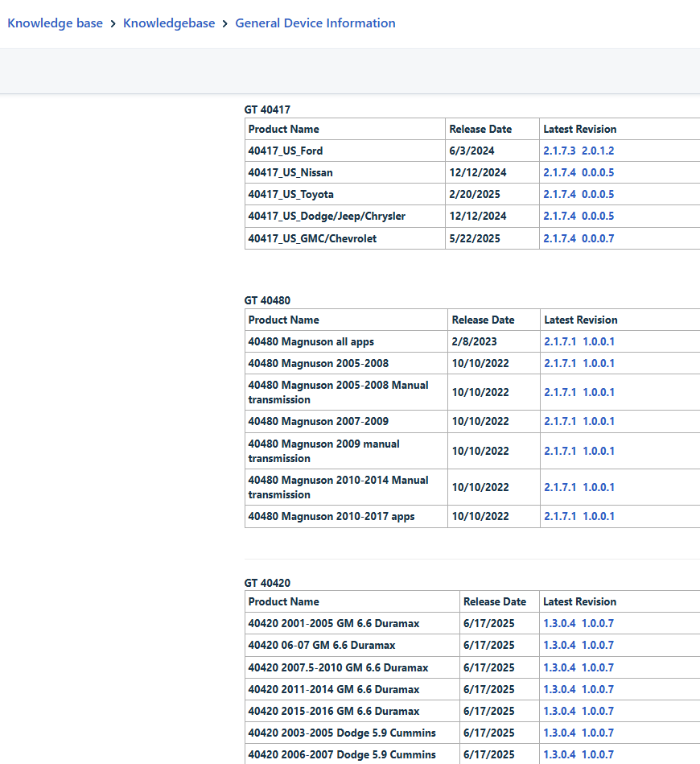Open General Device Information breadcrumb
Viewport: 700px width, 764px height.
coord(315,23)
